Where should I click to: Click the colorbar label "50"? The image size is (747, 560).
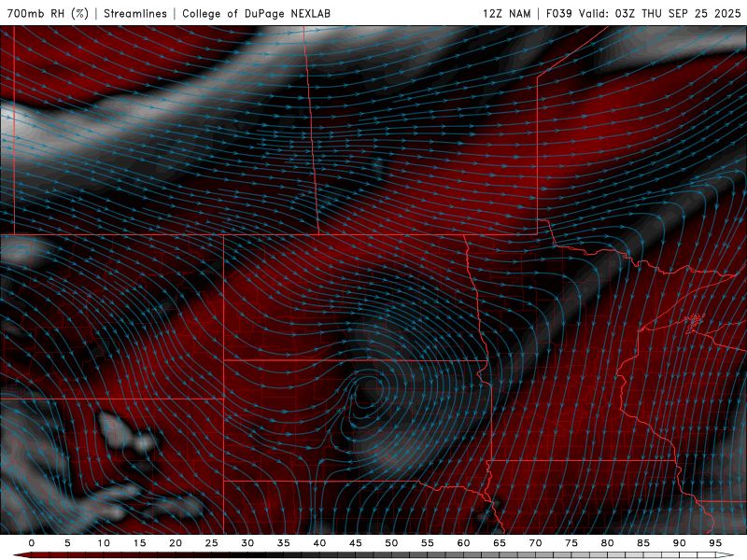(x=391, y=543)
